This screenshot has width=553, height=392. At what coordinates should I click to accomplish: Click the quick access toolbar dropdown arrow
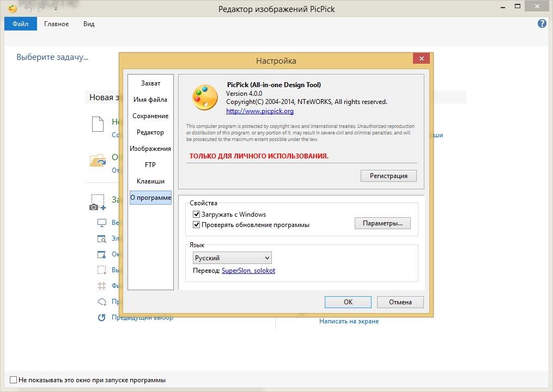click(56, 9)
